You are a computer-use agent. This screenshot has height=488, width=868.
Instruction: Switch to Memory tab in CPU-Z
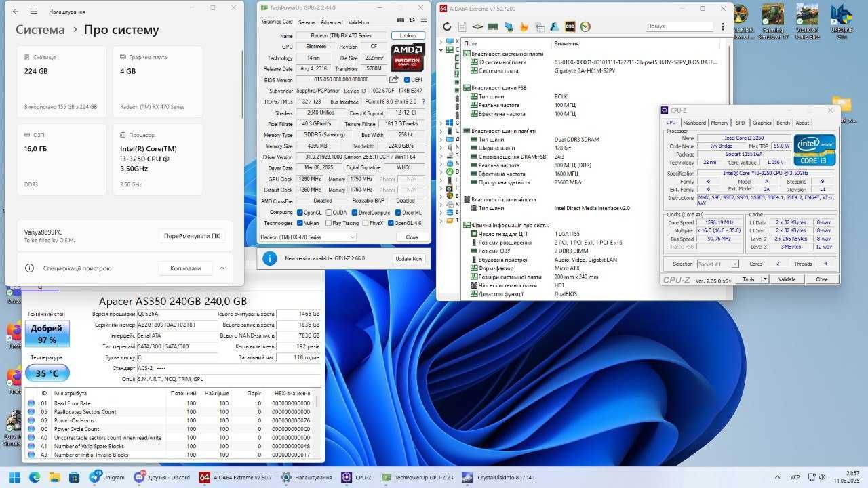pyautogui.click(x=719, y=123)
